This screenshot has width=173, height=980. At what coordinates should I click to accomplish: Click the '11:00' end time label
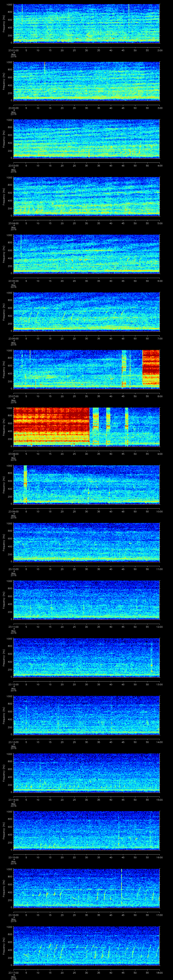coord(159,569)
